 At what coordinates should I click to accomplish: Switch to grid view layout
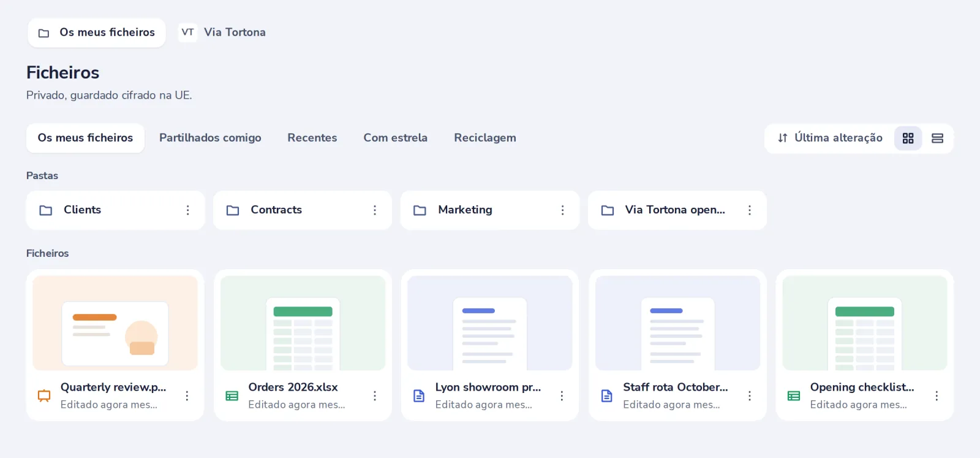908,139
